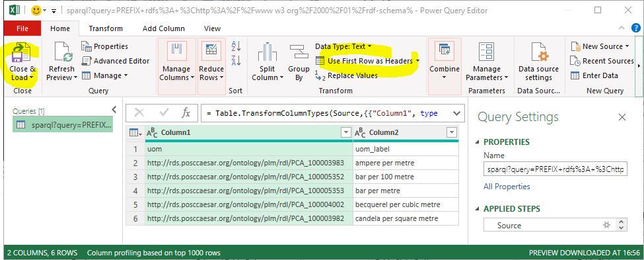This screenshot has width=644, height=260.
Task: Open the New Source dropdown
Action: click(600, 46)
